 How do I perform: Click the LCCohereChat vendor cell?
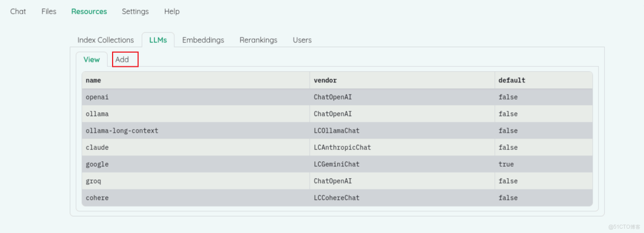coord(402,198)
